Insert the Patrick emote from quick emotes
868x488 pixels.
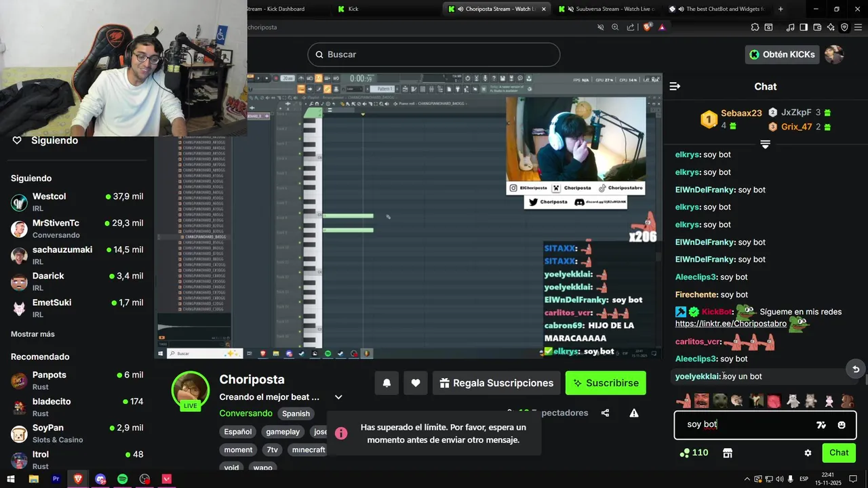point(684,401)
